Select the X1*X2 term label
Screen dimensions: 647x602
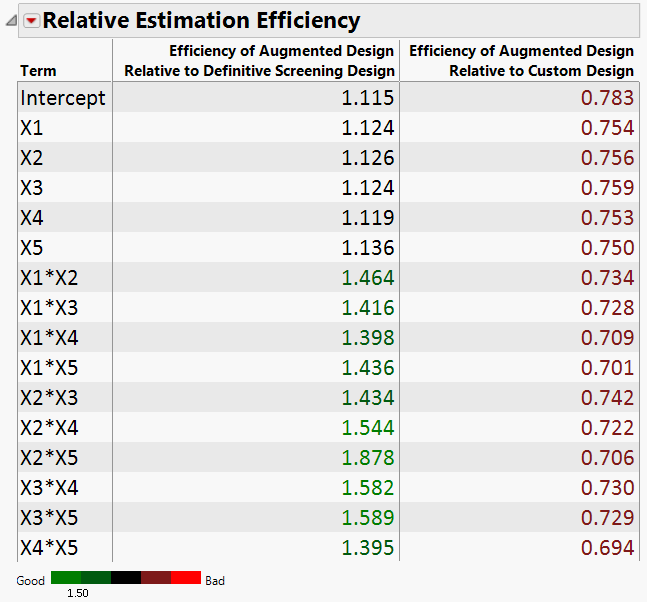[48, 278]
